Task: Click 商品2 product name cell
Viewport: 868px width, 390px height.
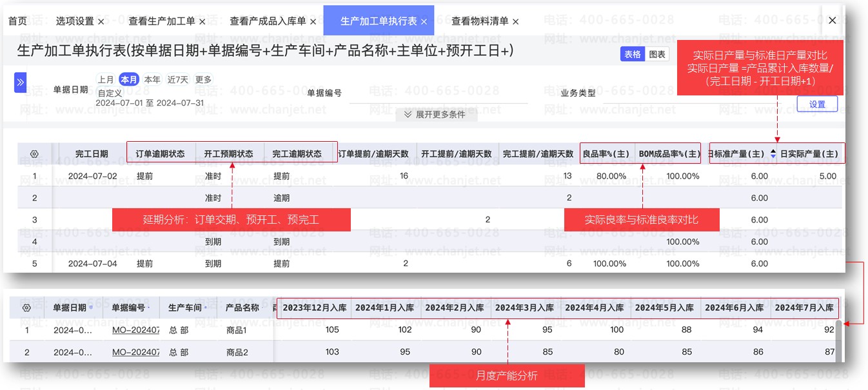Action: click(x=237, y=352)
